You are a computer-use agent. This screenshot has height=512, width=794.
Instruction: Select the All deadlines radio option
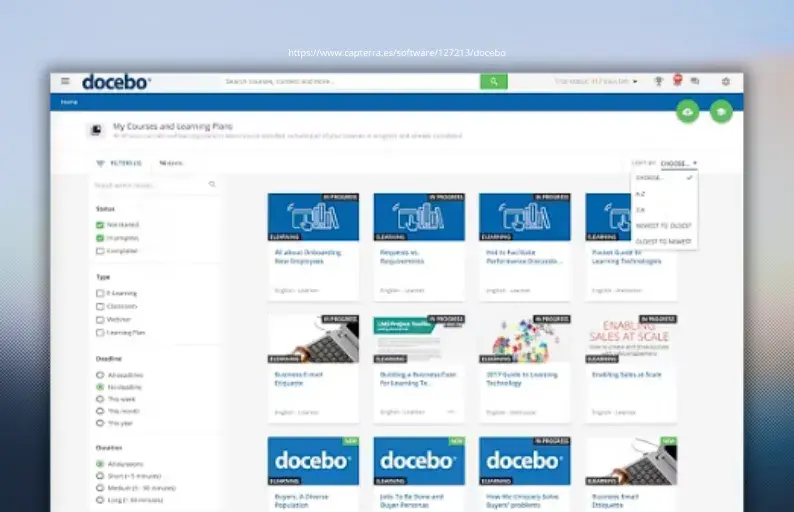pyautogui.click(x=100, y=375)
